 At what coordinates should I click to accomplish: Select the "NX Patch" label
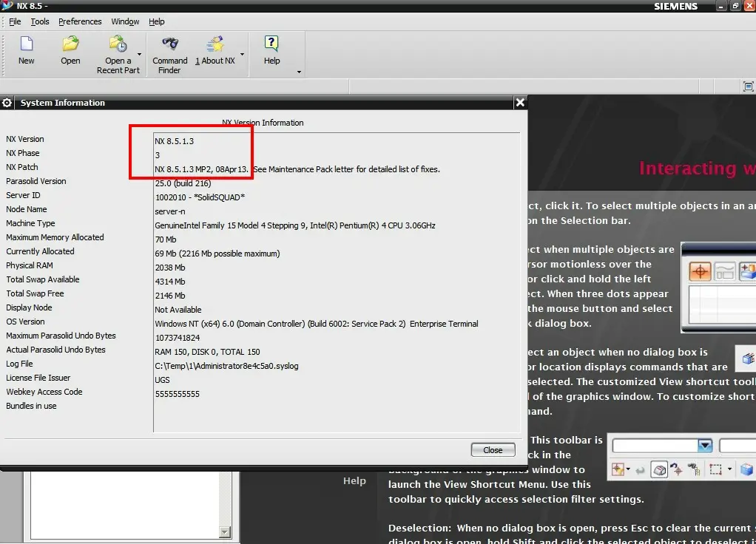coord(21,167)
